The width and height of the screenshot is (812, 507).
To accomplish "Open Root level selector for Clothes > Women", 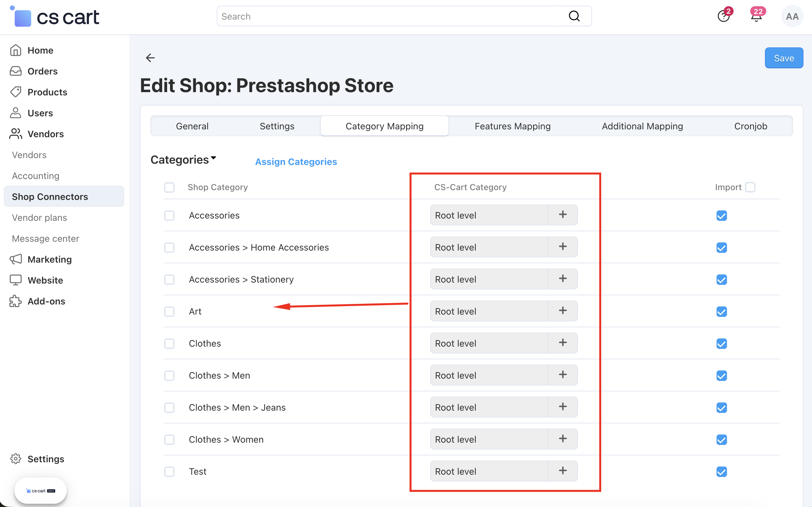I will [489, 439].
